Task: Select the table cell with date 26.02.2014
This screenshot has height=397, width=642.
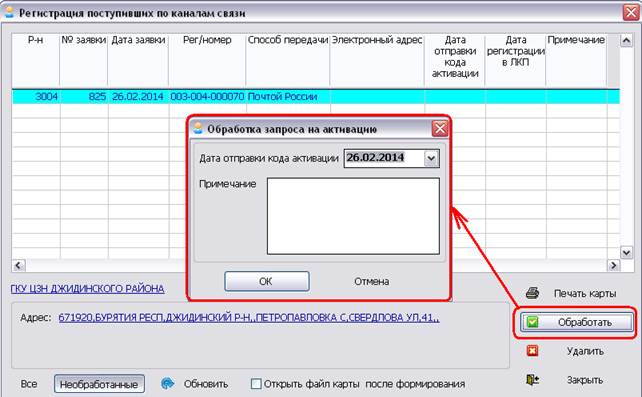Action: [138, 97]
